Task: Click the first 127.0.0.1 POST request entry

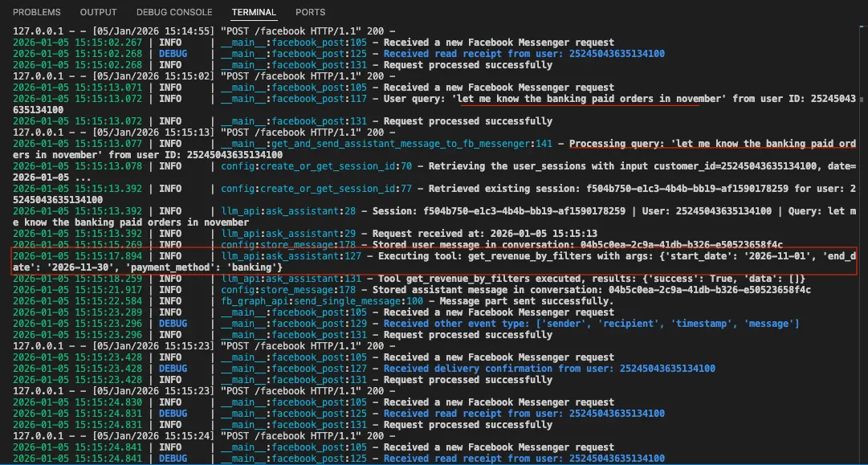Action: coord(128,31)
